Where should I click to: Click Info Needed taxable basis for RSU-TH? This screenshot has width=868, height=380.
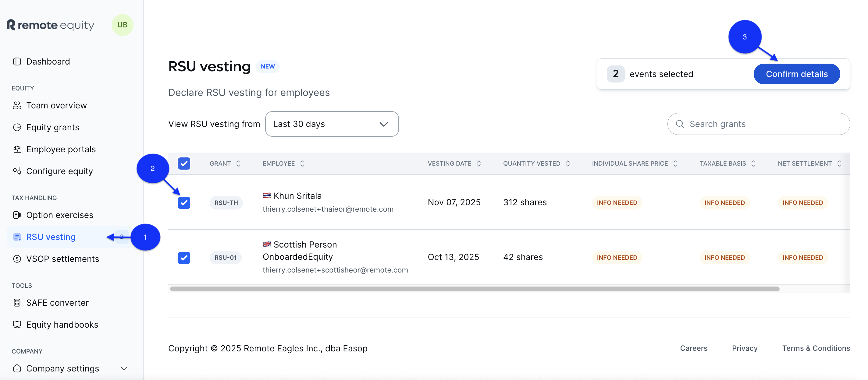click(724, 202)
